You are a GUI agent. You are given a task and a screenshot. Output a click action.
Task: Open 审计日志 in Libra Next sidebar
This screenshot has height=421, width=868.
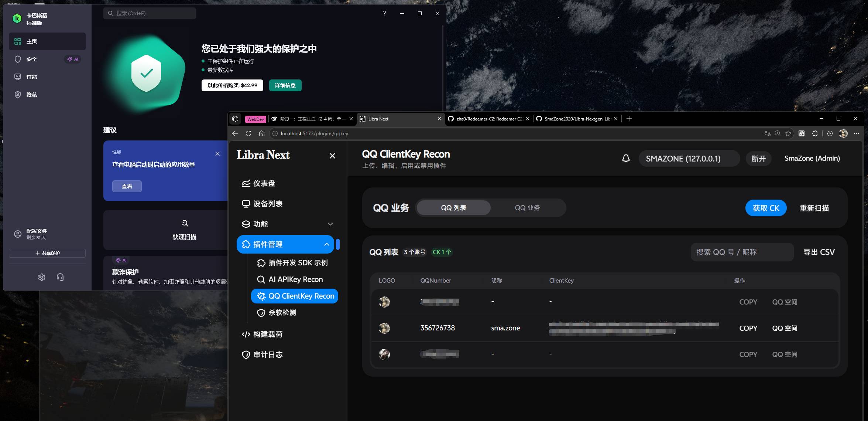(285, 354)
